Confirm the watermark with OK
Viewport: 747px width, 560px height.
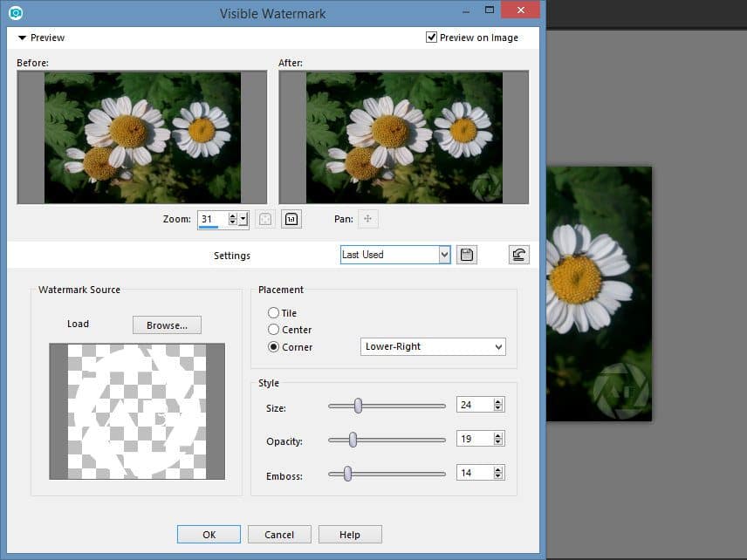pyautogui.click(x=209, y=534)
